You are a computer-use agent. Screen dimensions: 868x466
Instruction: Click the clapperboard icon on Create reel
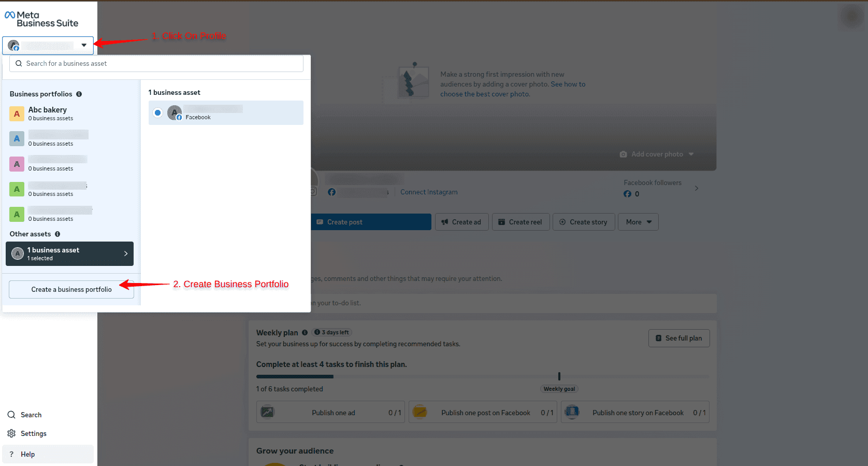pos(501,222)
